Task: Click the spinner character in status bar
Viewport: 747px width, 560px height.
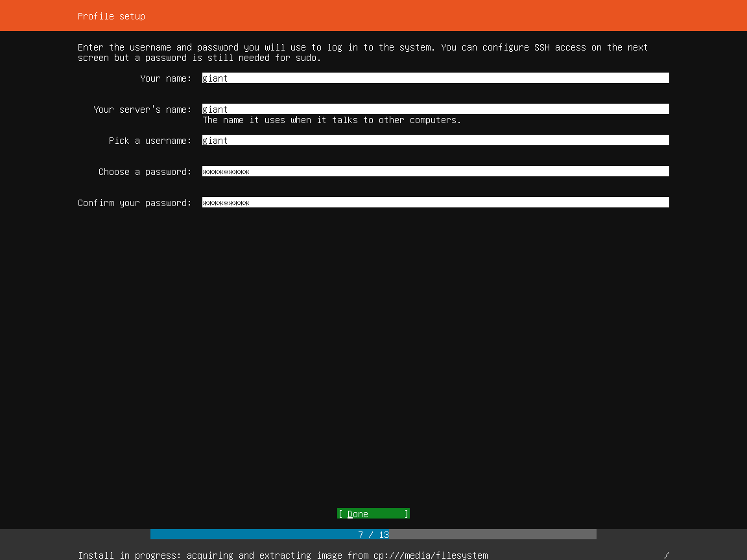Action: pyautogui.click(x=667, y=555)
